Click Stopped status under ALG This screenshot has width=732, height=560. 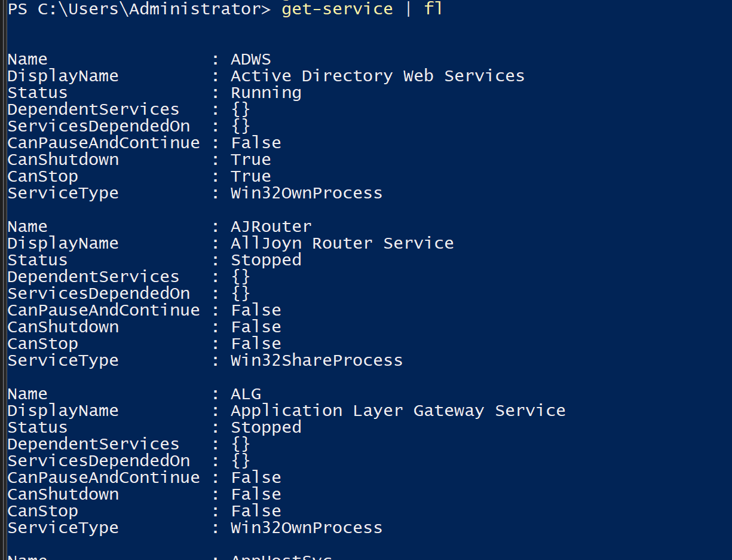266,428
